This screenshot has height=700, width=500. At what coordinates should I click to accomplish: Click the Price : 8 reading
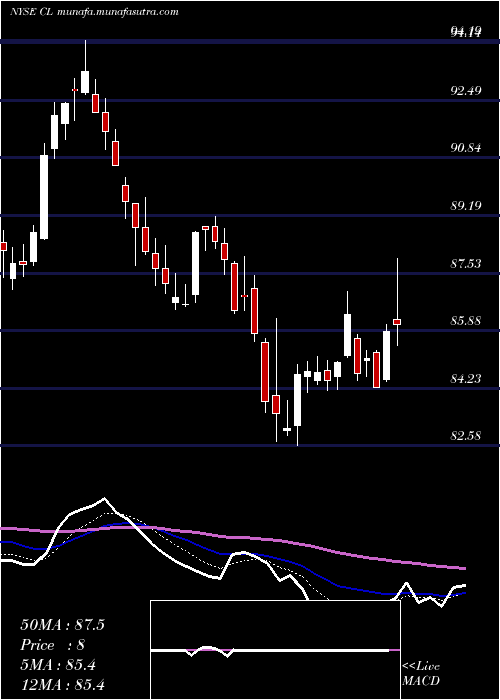pos(53,645)
